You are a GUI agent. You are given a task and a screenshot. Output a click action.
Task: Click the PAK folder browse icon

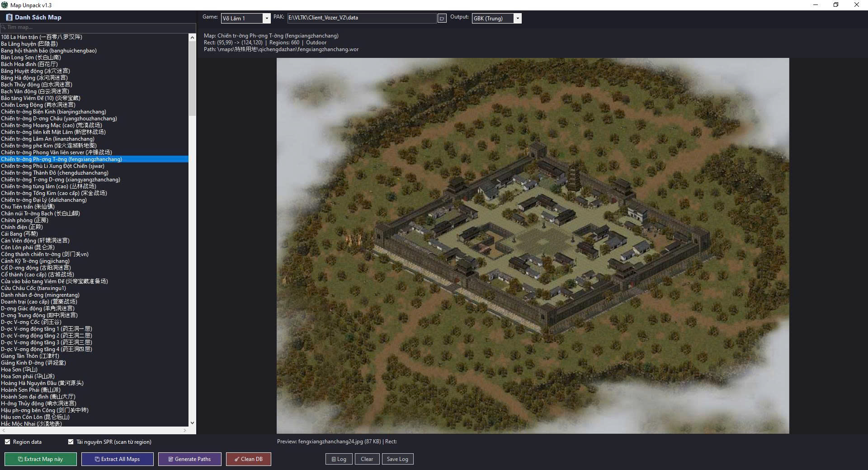click(442, 18)
